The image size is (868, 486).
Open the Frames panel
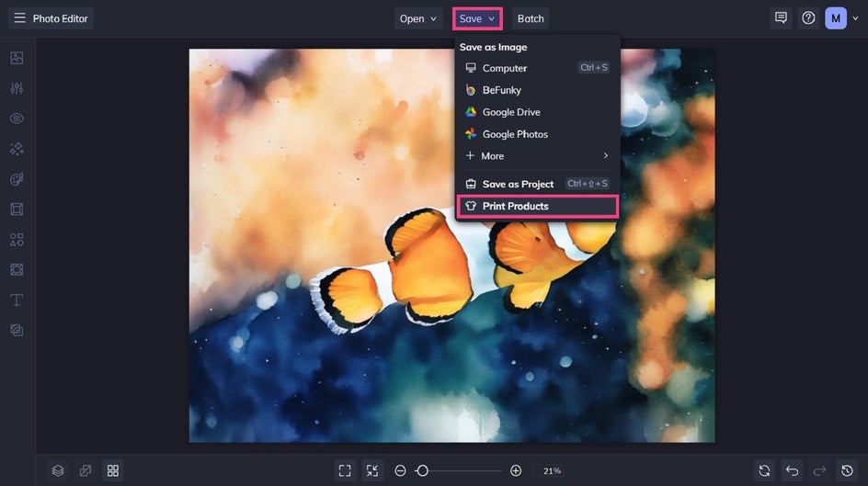pyautogui.click(x=17, y=209)
